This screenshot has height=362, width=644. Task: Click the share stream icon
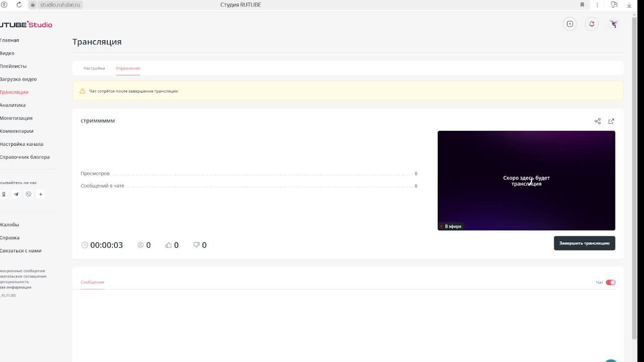click(598, 121)
